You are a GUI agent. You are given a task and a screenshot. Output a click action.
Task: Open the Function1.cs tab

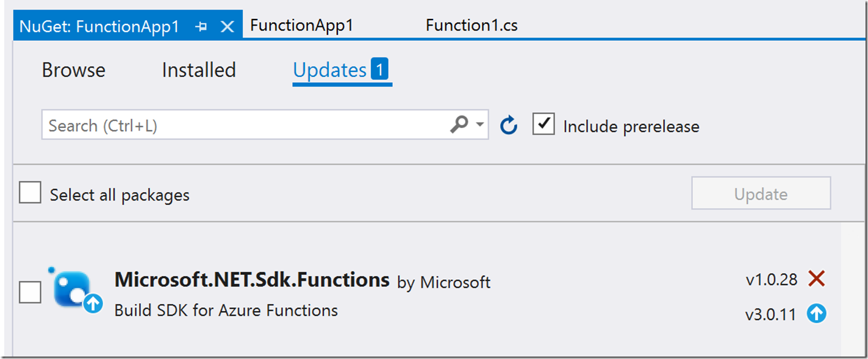[x=472, y=26]
